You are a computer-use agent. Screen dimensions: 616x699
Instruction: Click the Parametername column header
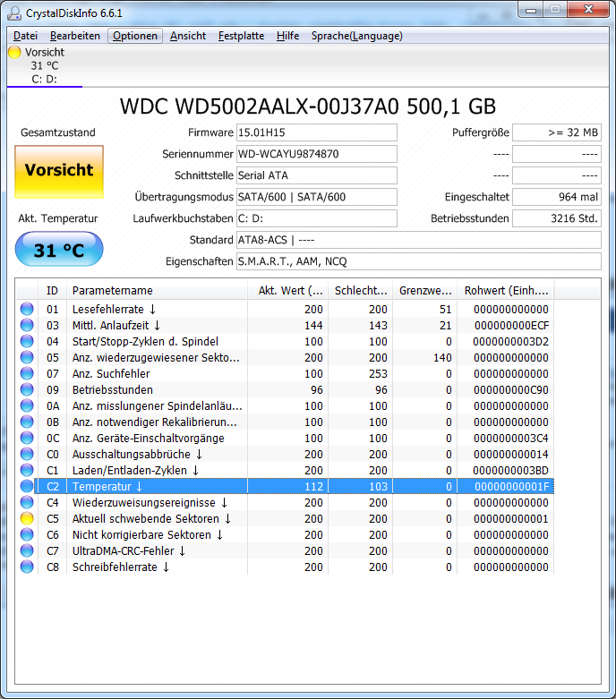click(x=157, y=291)
